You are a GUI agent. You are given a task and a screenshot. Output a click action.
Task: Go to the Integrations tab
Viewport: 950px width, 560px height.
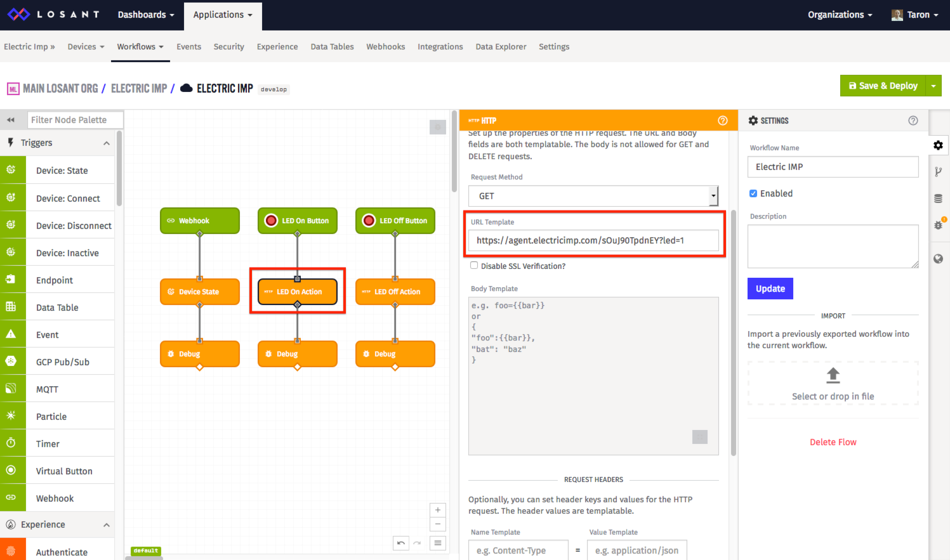coord(440,46)
